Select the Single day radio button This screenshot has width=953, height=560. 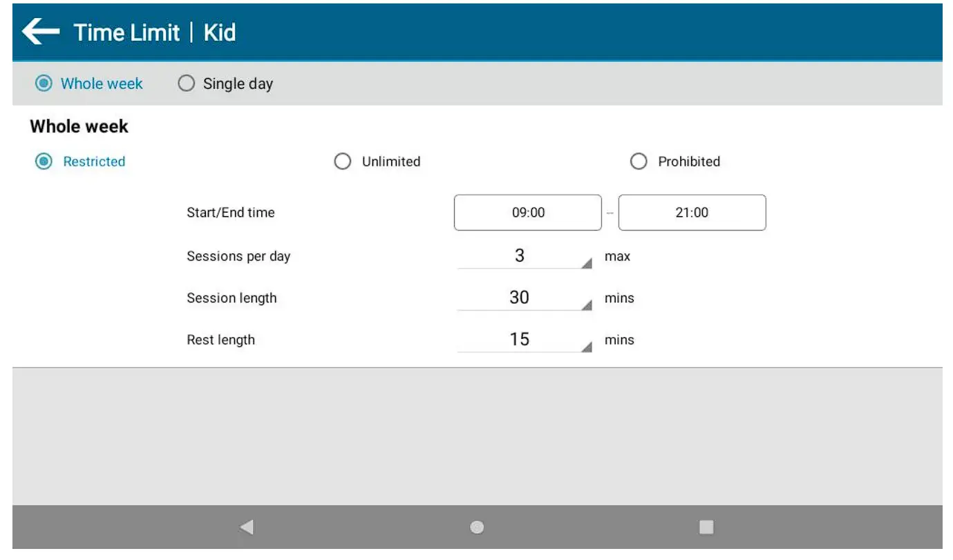click(x=186, y=84)
